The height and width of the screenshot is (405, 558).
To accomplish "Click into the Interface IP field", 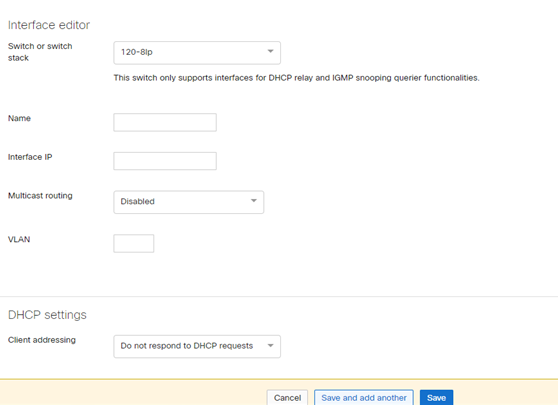I will [x=165, y=161].
